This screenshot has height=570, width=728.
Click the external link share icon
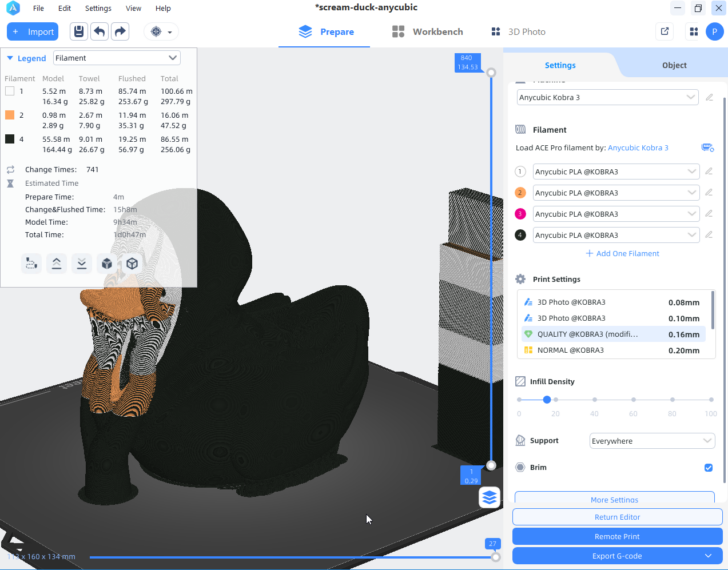pos(664,32)
